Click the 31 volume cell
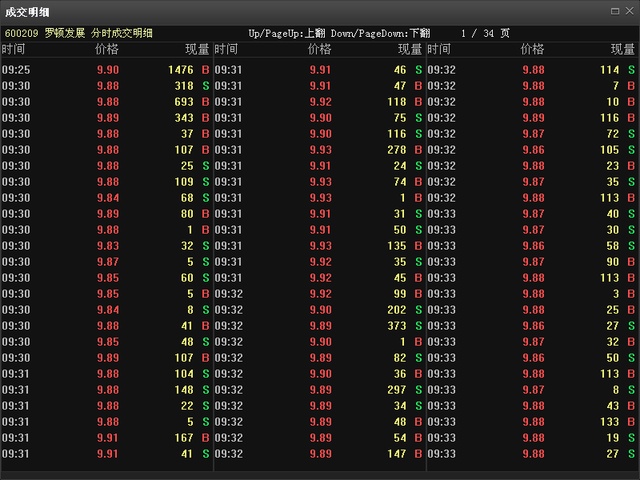640x480 pixels. tap(400, 214)
